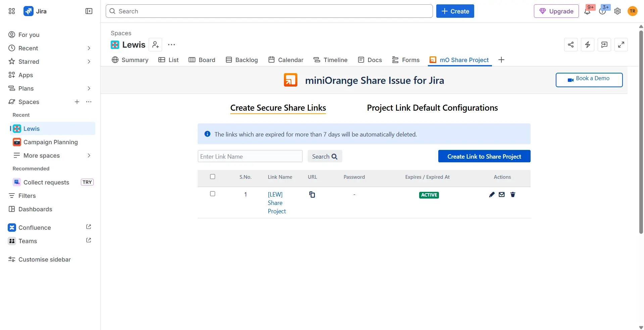Click the Spaces breadcrumb
Viewport: 644px width, 330px height.
coord(121,33)
